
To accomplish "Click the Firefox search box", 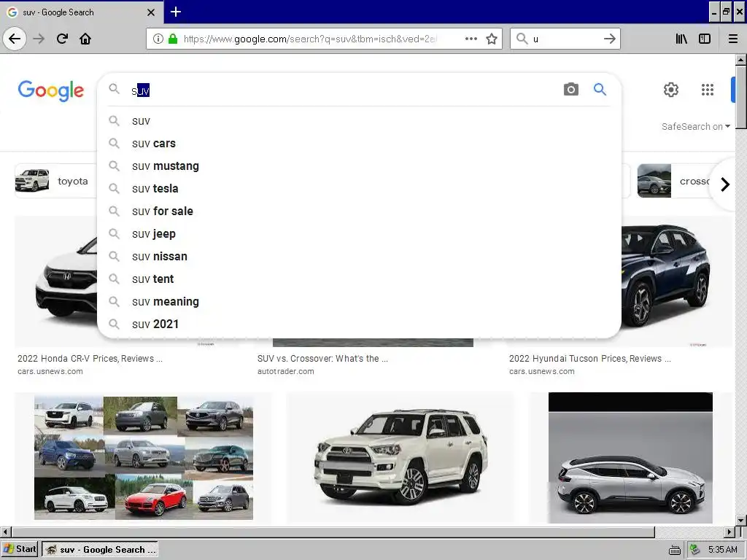I will tap(565, 39).
